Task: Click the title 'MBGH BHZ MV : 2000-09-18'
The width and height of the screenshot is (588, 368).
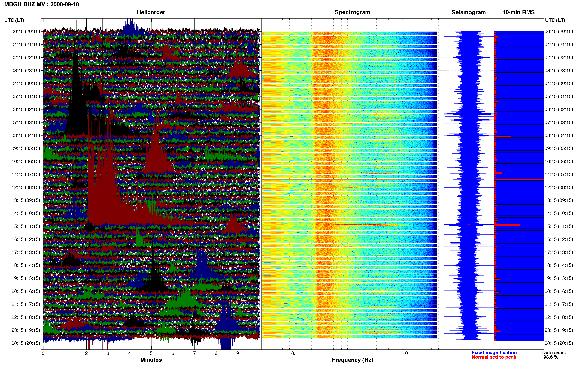Action: click(42, 4)
